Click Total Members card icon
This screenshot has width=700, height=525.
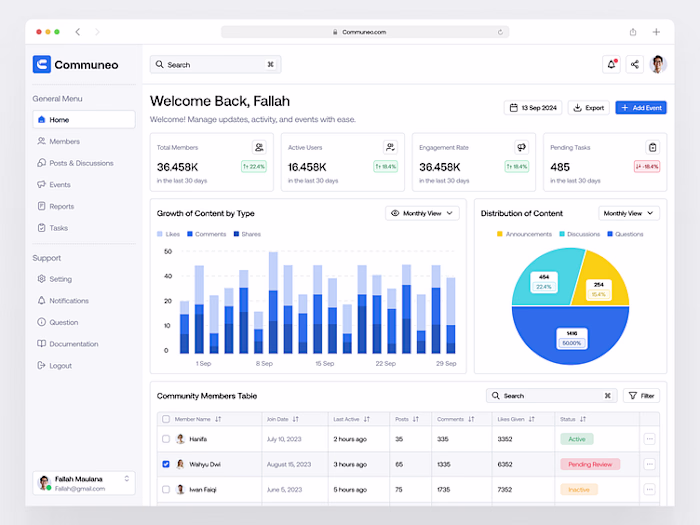pos(258,147)
